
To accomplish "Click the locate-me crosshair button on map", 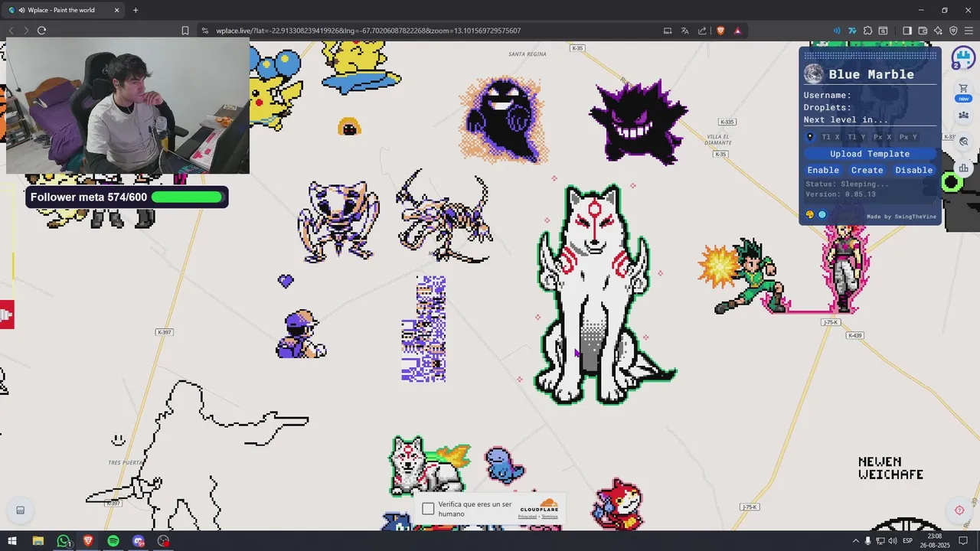I will pos(959,510).
